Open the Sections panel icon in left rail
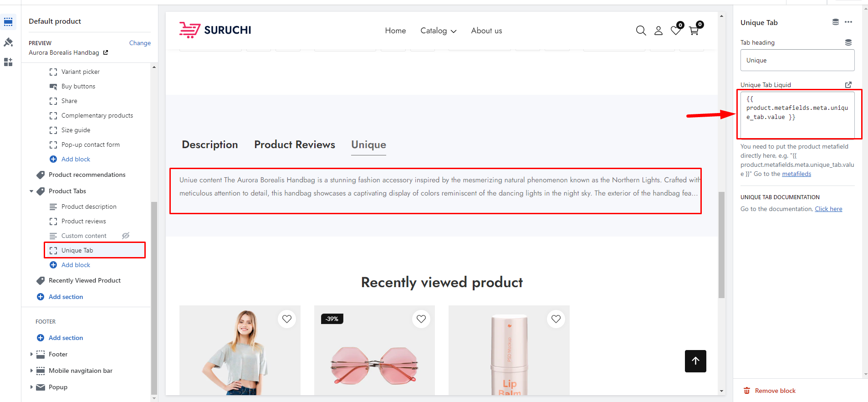868x402 pixels. tap(8, 22)
